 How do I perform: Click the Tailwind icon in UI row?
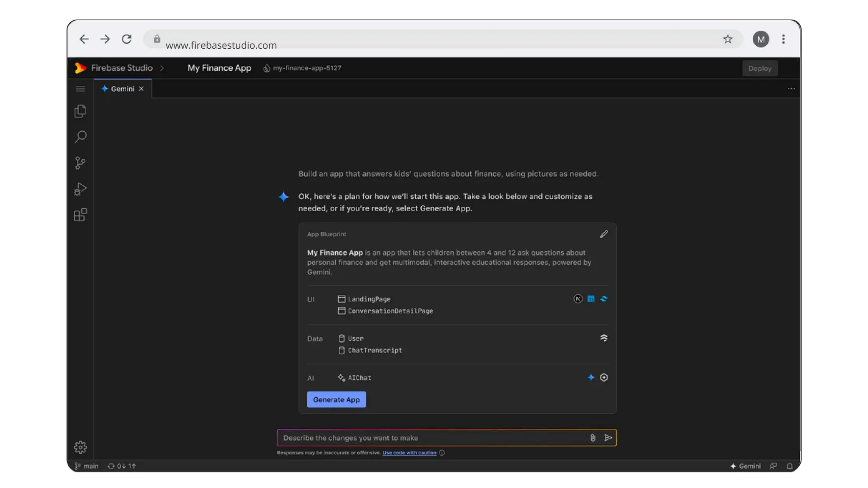604,299
